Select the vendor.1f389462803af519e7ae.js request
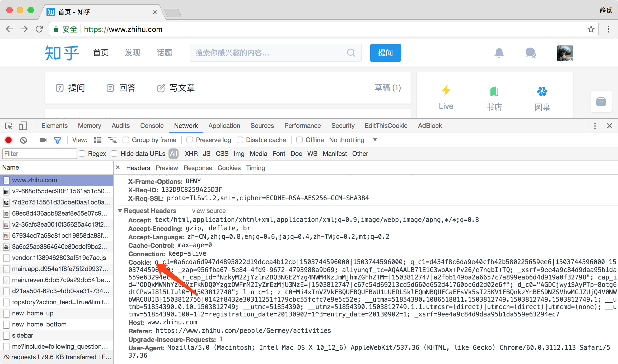Image resolution: width=618 pixels, height=364 pixels. pyautogui.click(x=57, y=258)
